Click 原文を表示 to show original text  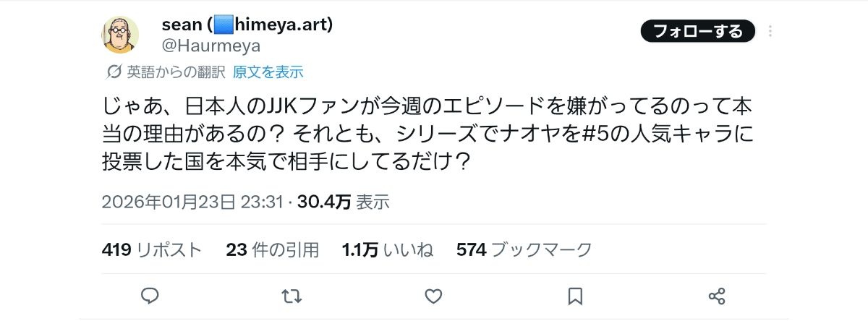268,72
